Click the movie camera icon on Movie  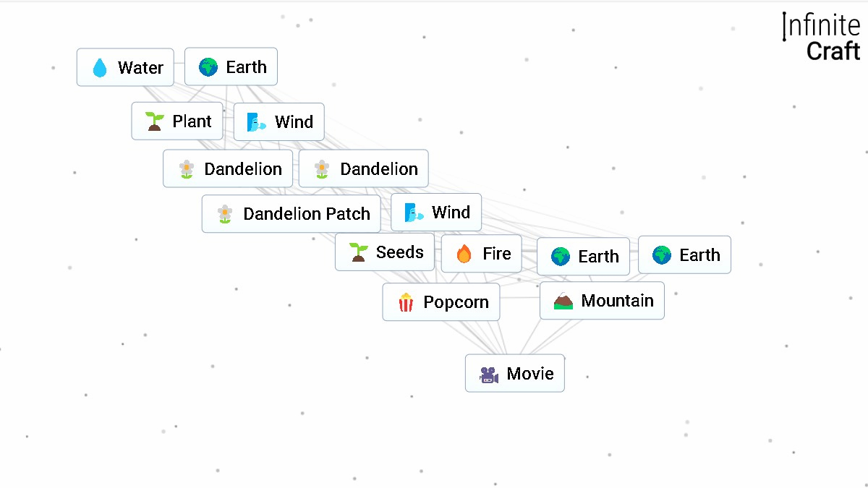click(x=488, y=373)
